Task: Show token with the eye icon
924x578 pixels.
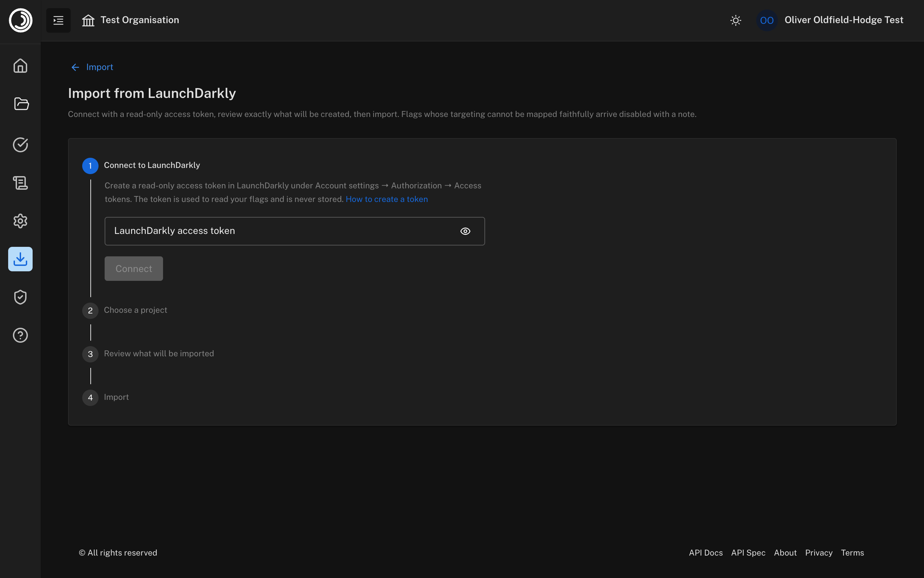Action: coord(465,231)
